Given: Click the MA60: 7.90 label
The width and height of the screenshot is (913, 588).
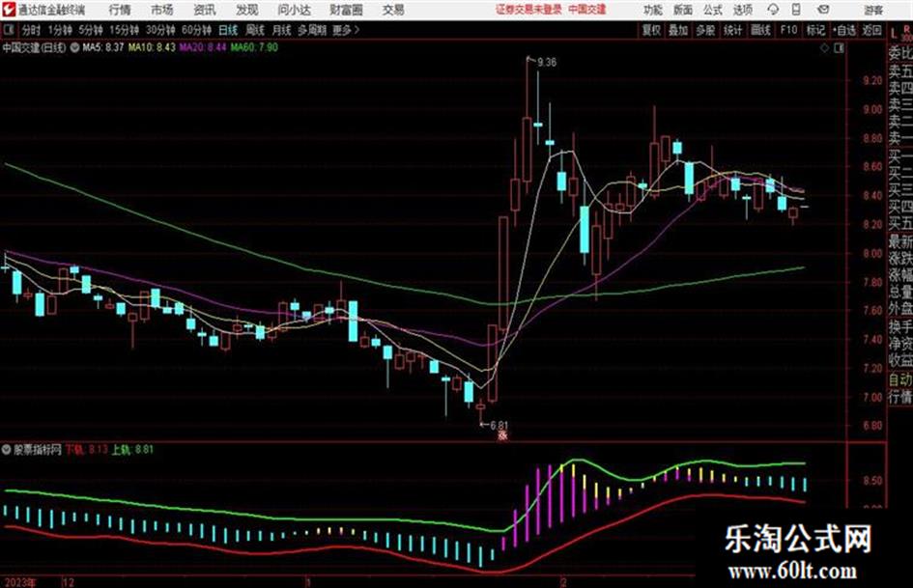Looking at the screenshot, I should (x=254, y=47).
